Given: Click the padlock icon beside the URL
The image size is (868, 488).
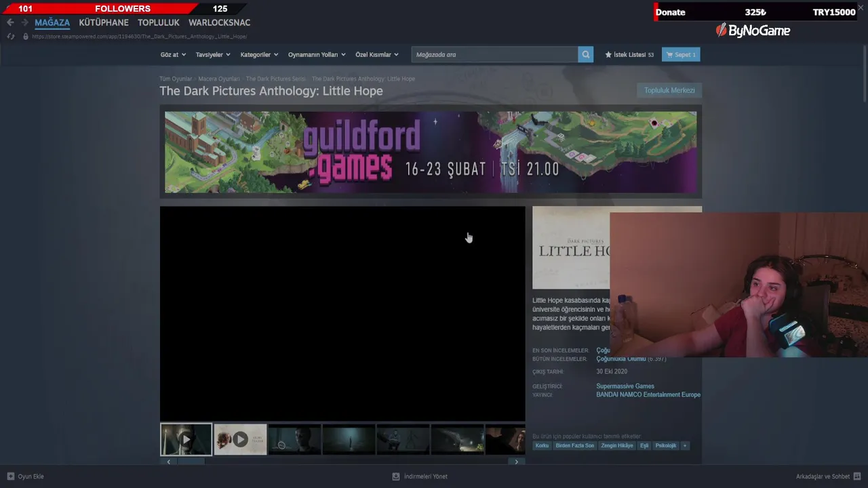Looking at the screenshot, I should click(x=26, y=36).
